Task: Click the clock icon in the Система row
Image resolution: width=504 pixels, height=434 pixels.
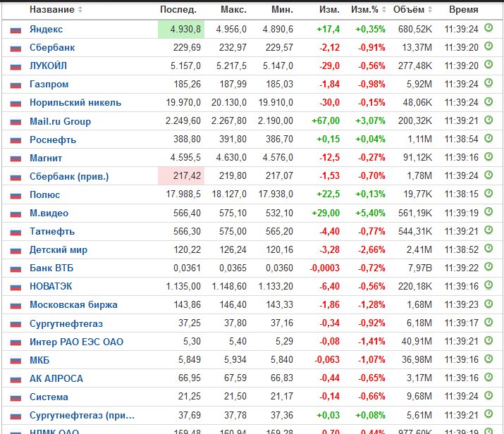Action: (488, 395)
